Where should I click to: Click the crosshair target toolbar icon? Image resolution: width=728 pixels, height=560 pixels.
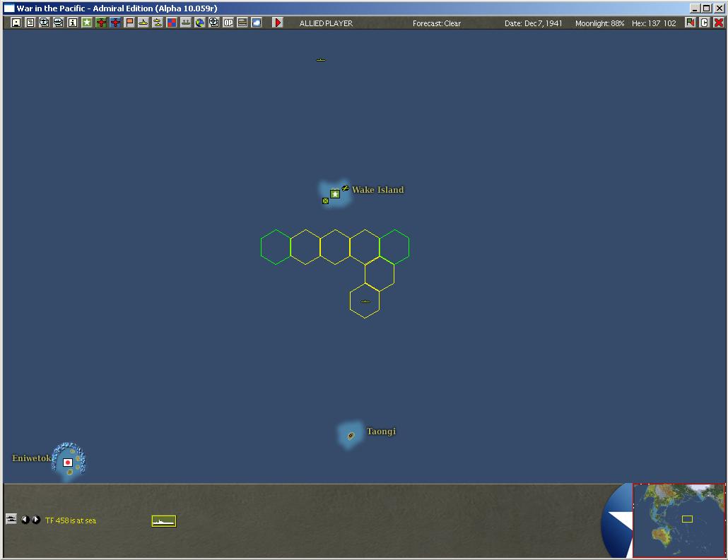(x=214, y=23)
